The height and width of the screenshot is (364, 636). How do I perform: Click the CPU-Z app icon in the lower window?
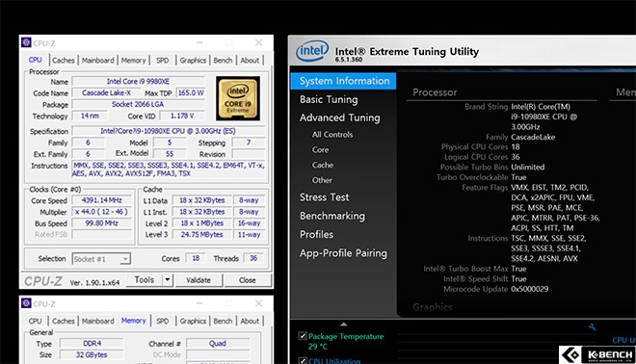click(x=26, y=303)
